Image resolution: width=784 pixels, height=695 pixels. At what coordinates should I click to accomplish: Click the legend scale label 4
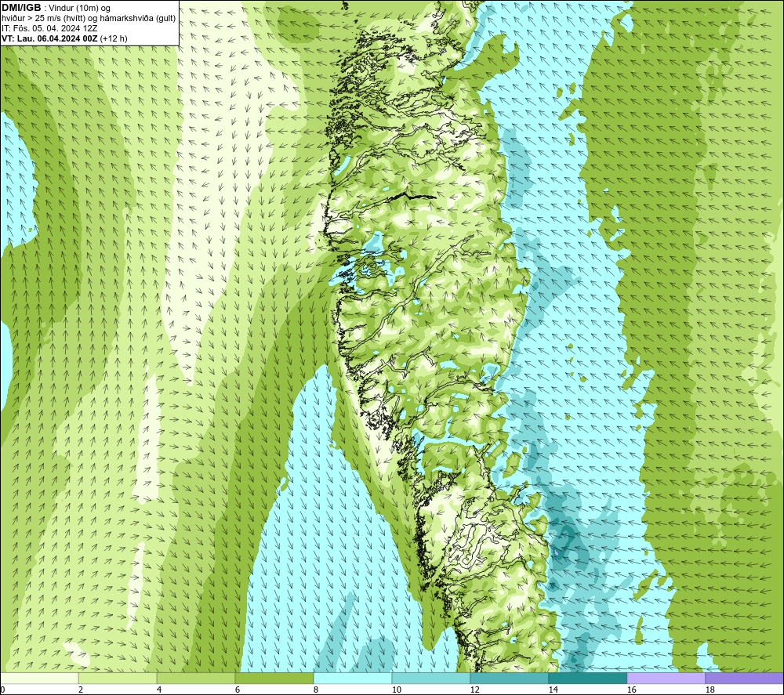click(159, 690)
